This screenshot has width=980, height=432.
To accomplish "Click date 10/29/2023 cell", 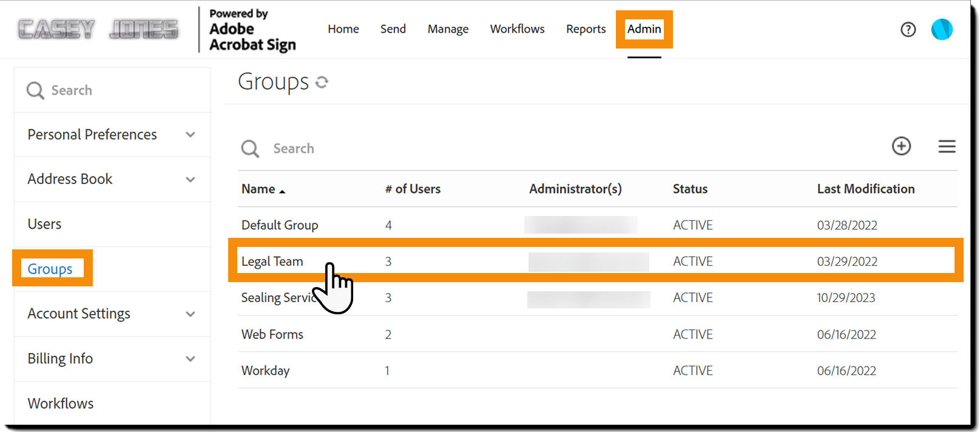I will tap(846, 298).
